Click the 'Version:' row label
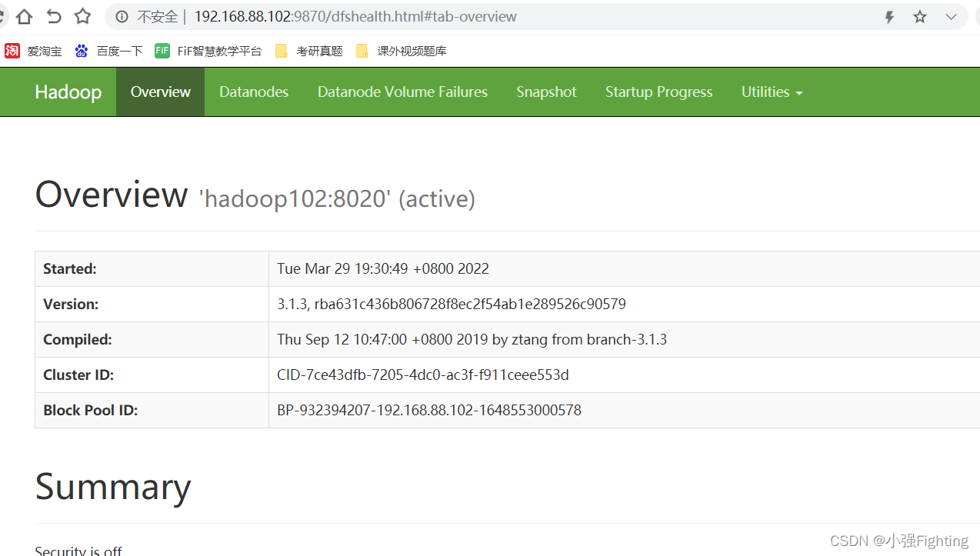Viewport: 980px width, 556px height. pos(71,304)
